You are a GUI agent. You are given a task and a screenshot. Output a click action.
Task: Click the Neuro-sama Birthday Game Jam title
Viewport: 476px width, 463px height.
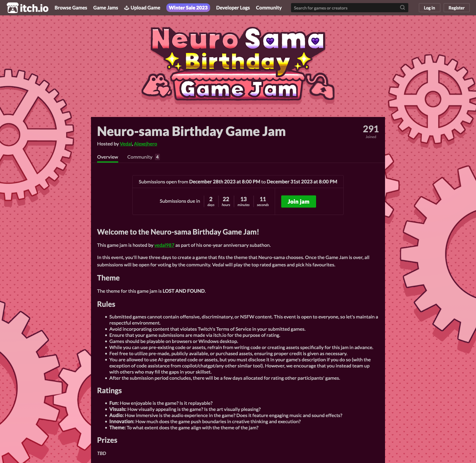pos(191,131)
